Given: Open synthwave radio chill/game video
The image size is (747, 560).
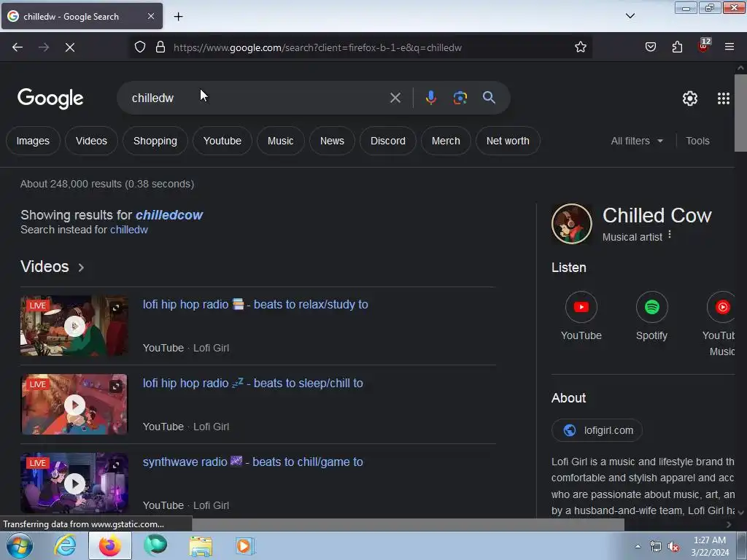Looking at the screenshot, I should [253, 462].
